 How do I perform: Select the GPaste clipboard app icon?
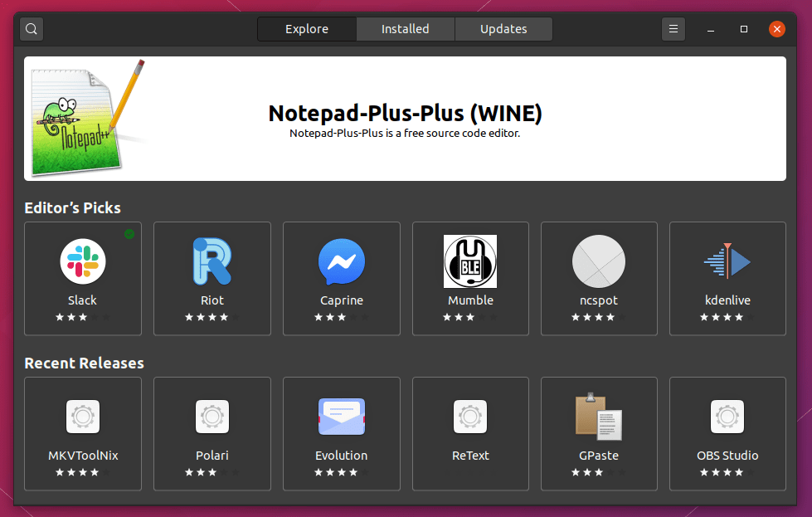(599, 417)
